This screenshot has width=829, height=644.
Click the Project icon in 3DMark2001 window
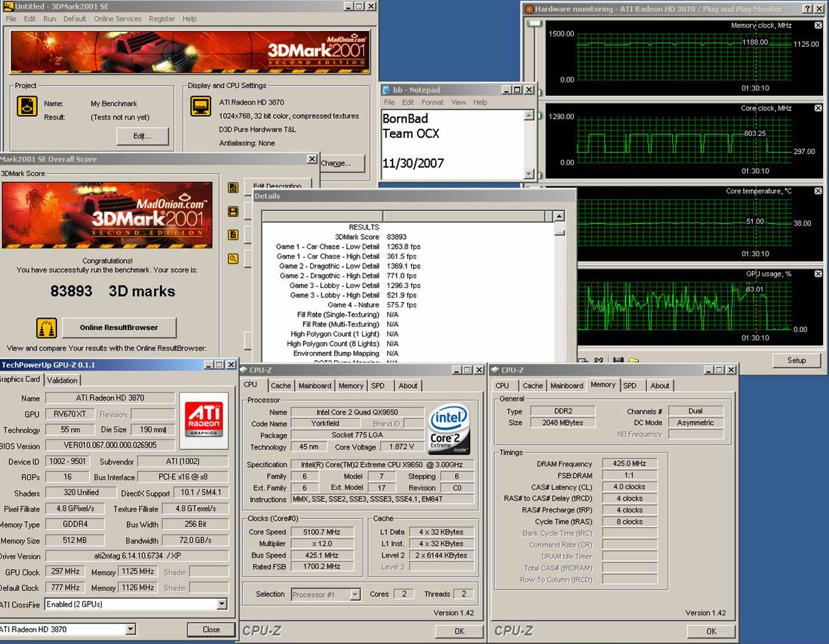coord(27,106)
